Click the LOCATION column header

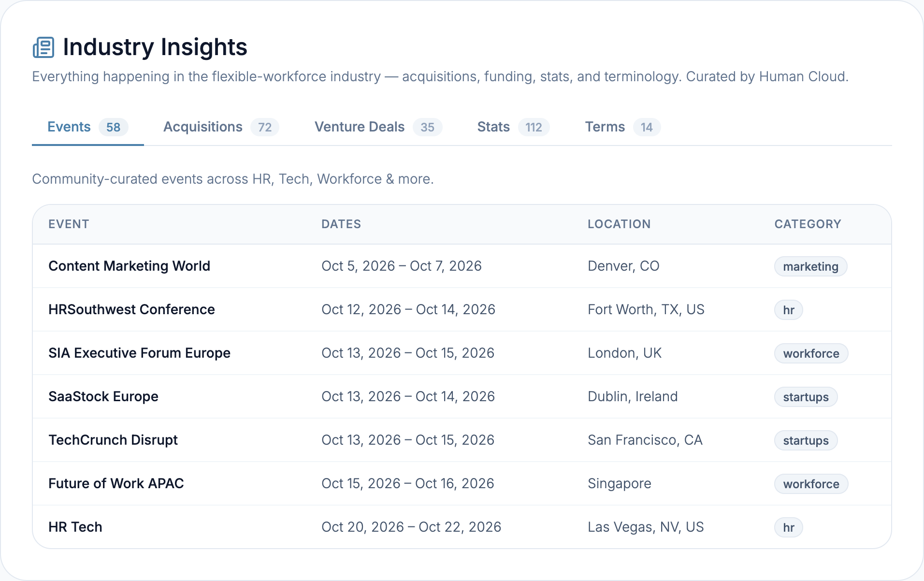click(619, 224)
